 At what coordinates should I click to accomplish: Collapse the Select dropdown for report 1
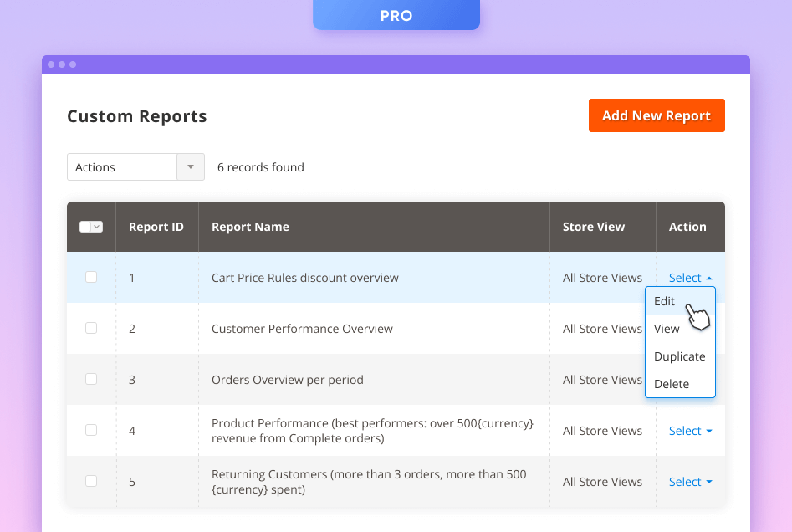[690, 278]
